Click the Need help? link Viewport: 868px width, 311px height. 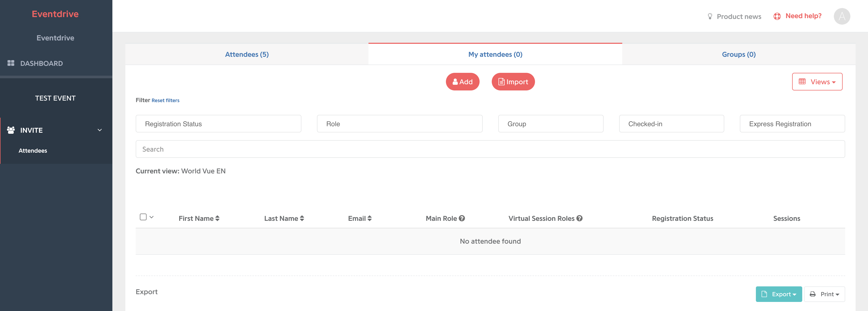(803, 16)
